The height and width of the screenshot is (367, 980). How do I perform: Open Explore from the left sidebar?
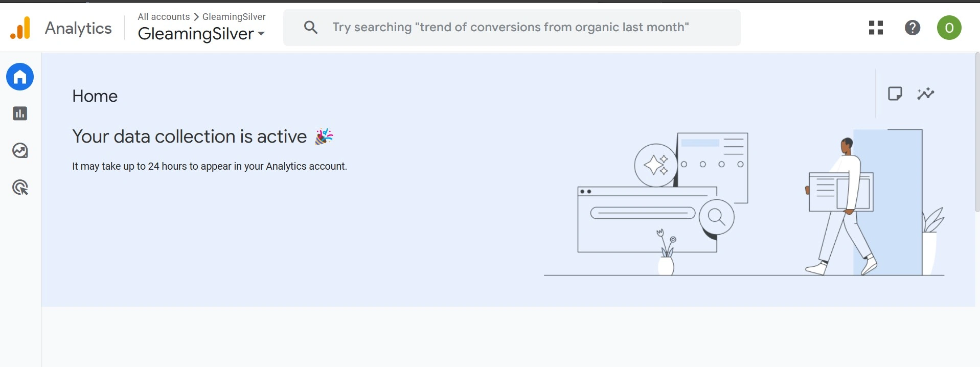coord(20,150)
